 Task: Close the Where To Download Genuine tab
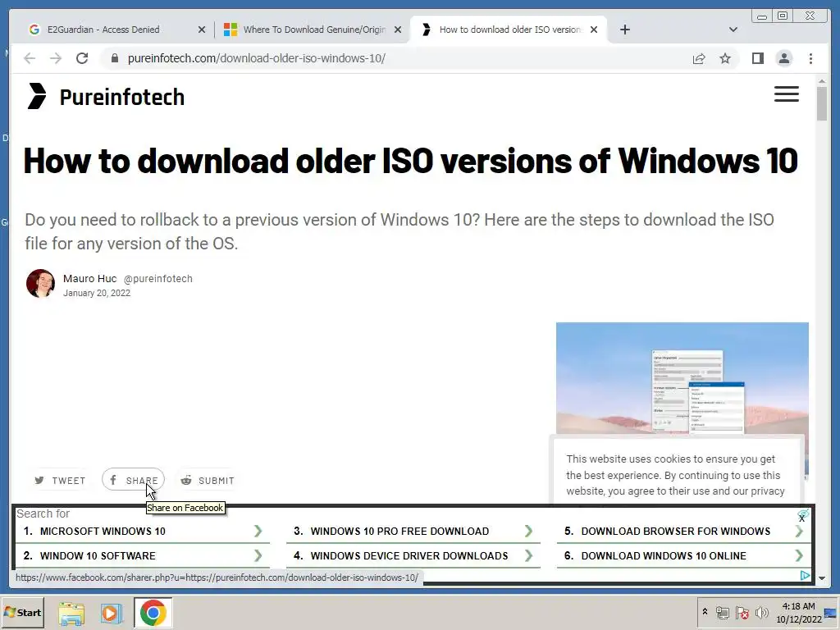pyautogui.click(x=398, y=30)
